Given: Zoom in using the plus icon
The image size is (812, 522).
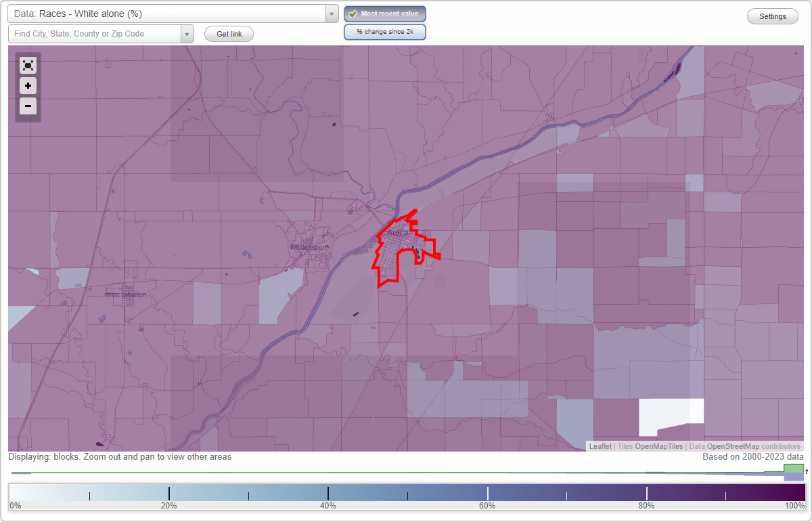Looking at the screenshot, I should pos(28,85).
